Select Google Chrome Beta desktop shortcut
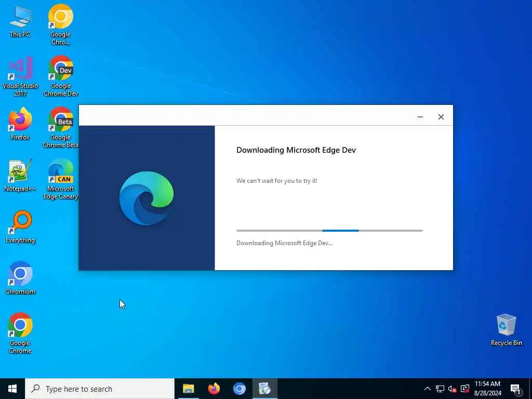This screenshot has height=399, width=532. (x=60, y=128)
